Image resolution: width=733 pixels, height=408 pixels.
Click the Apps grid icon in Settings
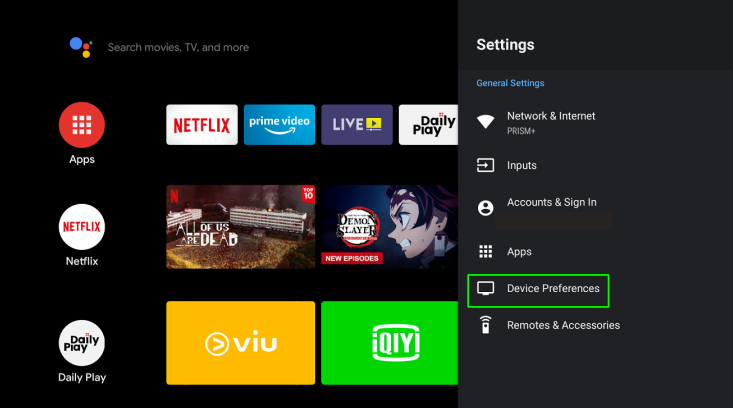(x=485, y=251)
